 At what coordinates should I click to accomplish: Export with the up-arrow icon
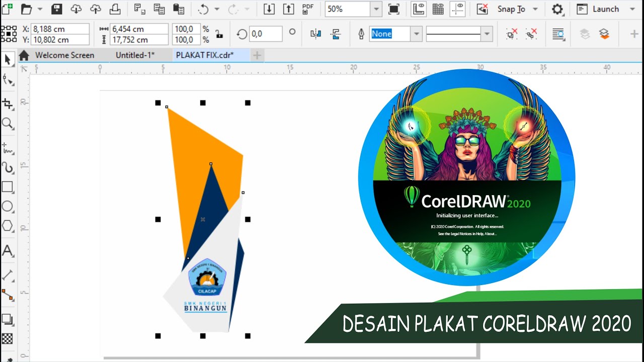[288, 9]
